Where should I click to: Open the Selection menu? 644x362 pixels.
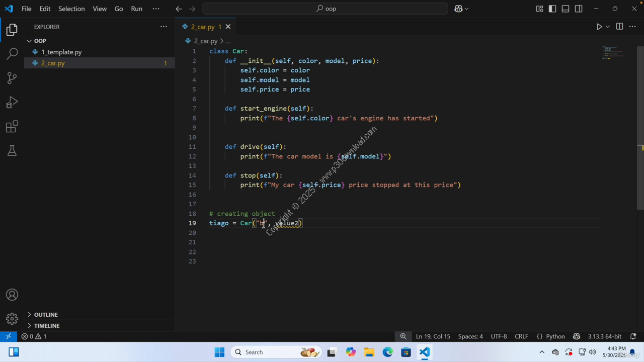71,9
